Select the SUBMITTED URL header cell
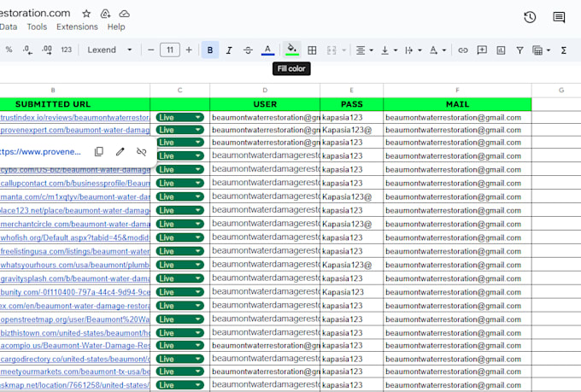This screenshot has height=392, width=581. pos(75,104)
